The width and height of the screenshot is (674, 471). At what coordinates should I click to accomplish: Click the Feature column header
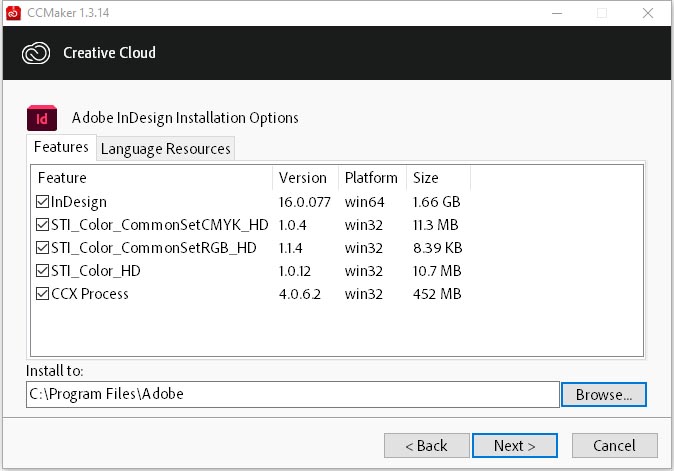pyautogui.click(x=152, y=178)
